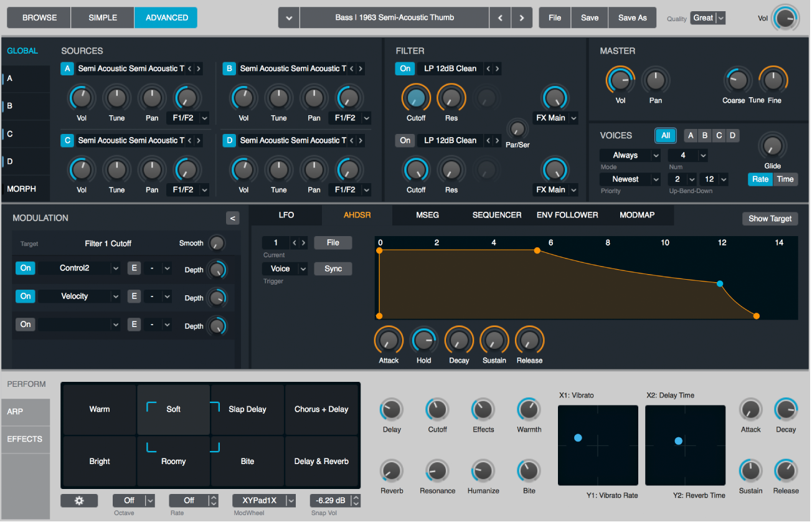Screen dimensions: 812x522
Task: Switch Glide from Rate to Time
Action: tap(785, 179)
